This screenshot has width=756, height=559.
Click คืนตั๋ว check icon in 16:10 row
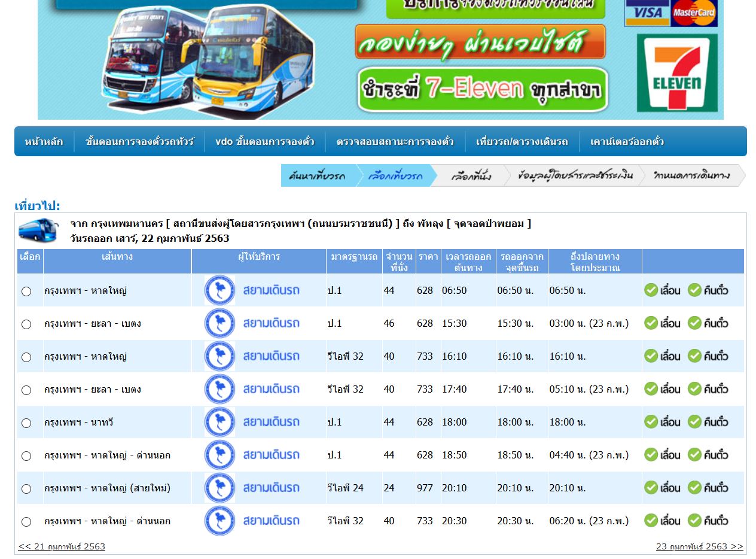point(694,356)
